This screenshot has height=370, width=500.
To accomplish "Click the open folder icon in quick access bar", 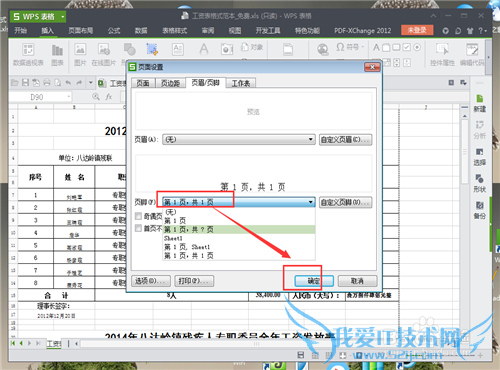I will 15,82.
